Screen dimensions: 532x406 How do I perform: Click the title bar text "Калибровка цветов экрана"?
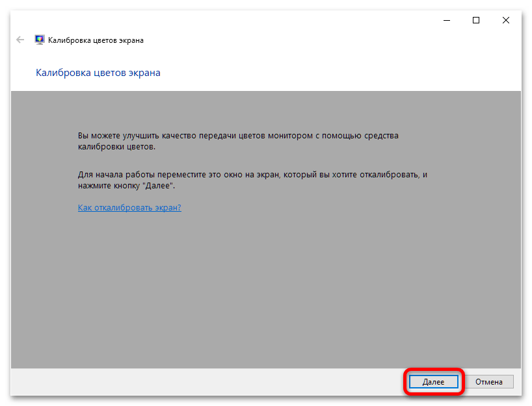tap(96, 40)
